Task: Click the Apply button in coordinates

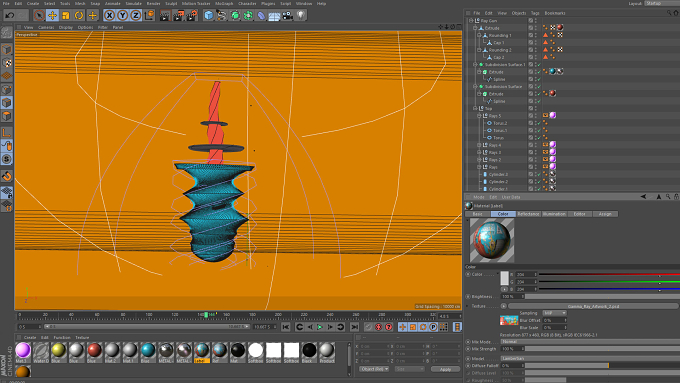Action: click(x=445, y=369)
